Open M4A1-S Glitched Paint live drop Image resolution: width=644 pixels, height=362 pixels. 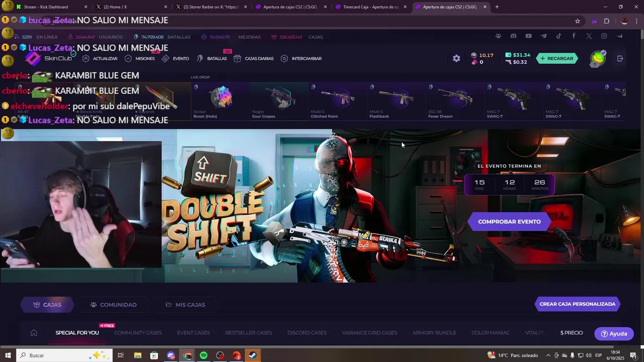[x=338, y=101]
